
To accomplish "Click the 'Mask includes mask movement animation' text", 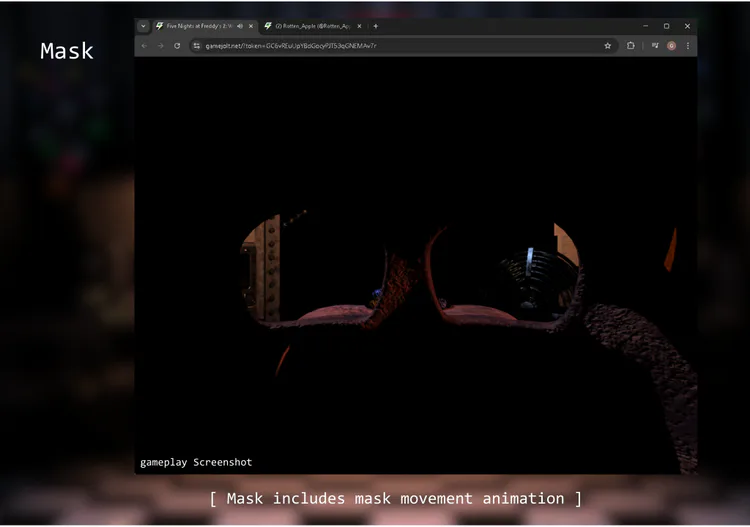I will tap(396, 499).
